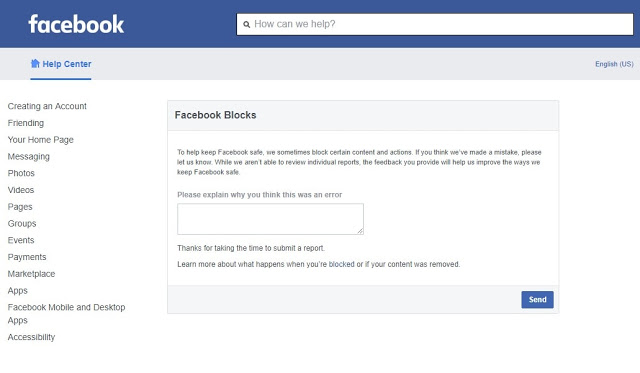Follow the 'blocked' link in the text
Screen dimensions: 640x373
pos(342,264)
